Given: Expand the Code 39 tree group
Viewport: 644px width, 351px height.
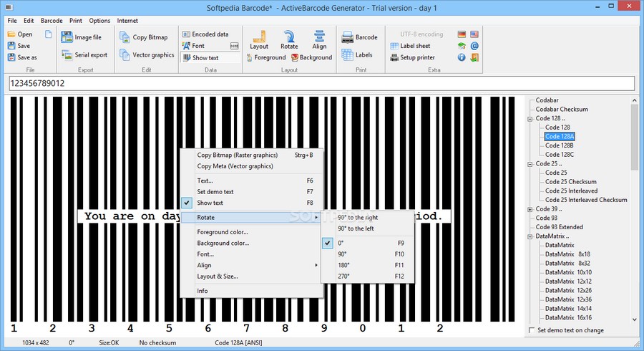Looking at the screenshot, I should pyautogui.click(x=529, y=209).
